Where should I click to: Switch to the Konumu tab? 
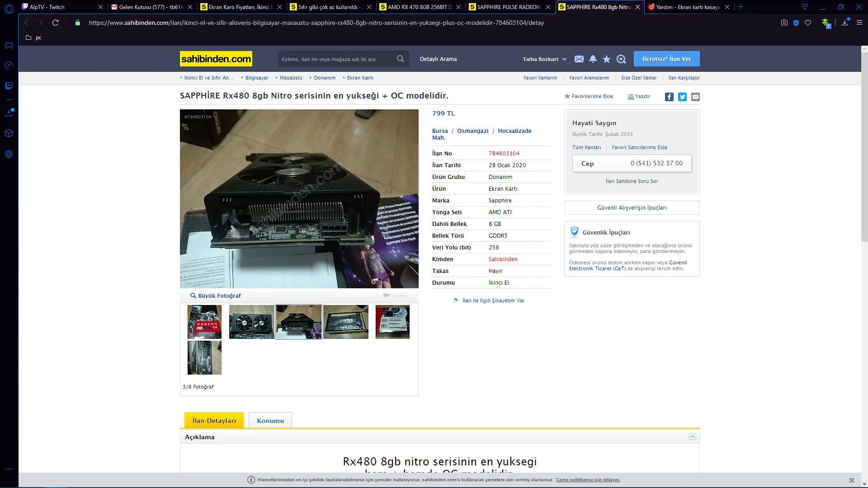(270, 421)
